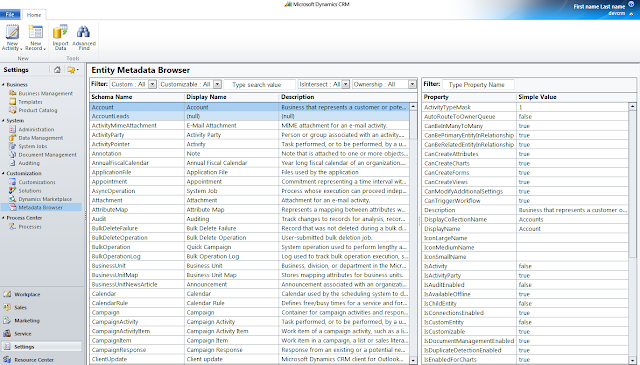Screen dimensions: 640x365
Task: Collapse the Customization group in Settings
Action: click(3, 173)
